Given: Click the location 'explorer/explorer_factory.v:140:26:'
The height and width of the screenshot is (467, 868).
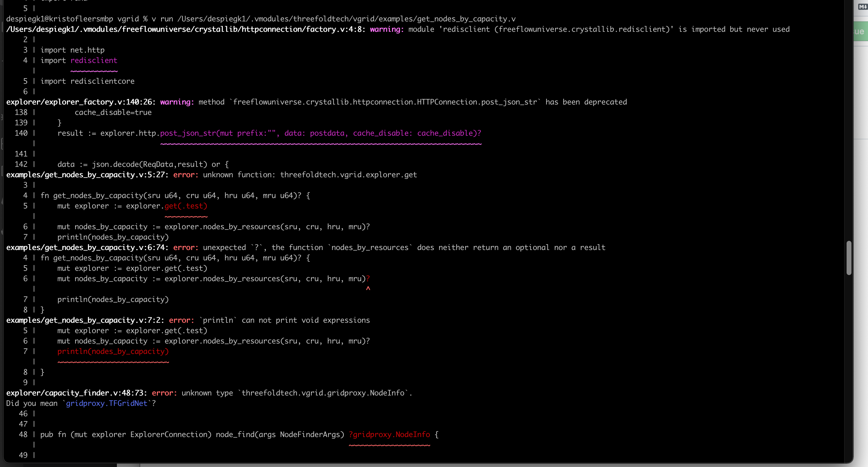Looking at the screenshot, I should (x=81, y=102).
